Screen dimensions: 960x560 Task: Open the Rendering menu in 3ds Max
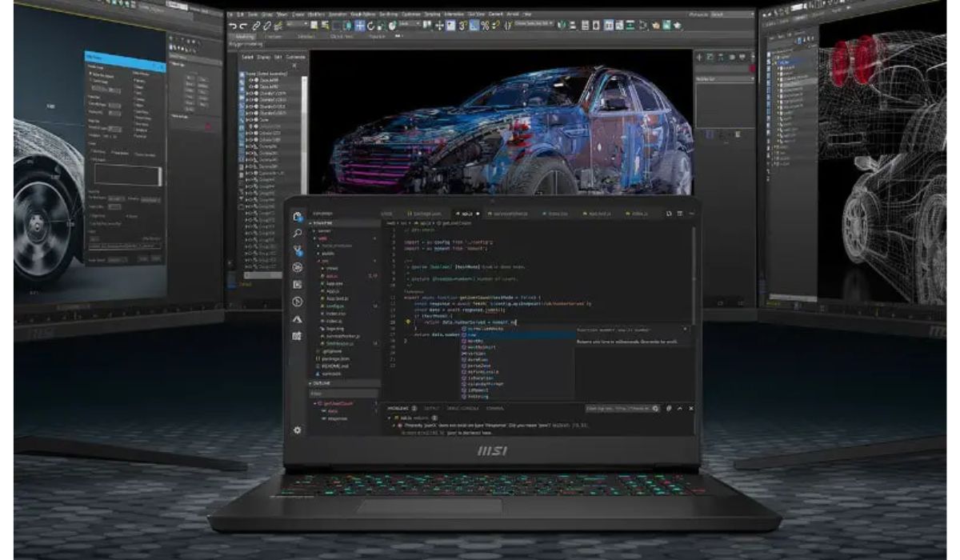(x=389, y=14)
